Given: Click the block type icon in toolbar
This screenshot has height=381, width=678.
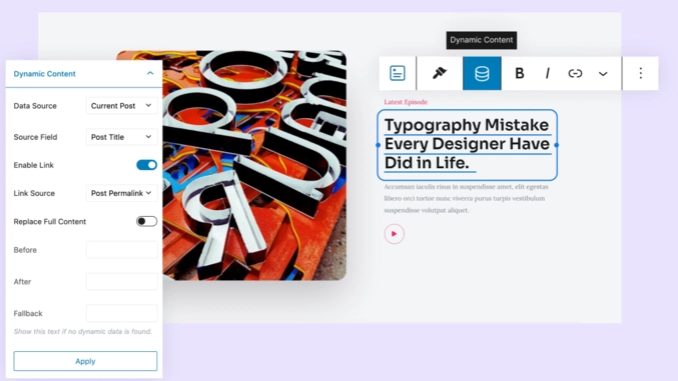Looking at the screenshot, I should click(397, 73).
